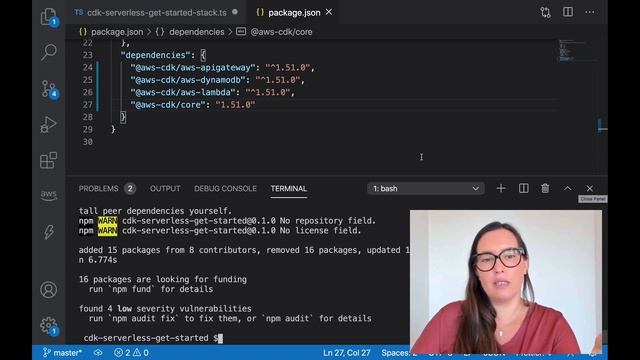Click "@aws-cdk/aws-lambda" dependency key
This screenshot has width=640, height=360.
pyautogui.click(x=183, y=92)
